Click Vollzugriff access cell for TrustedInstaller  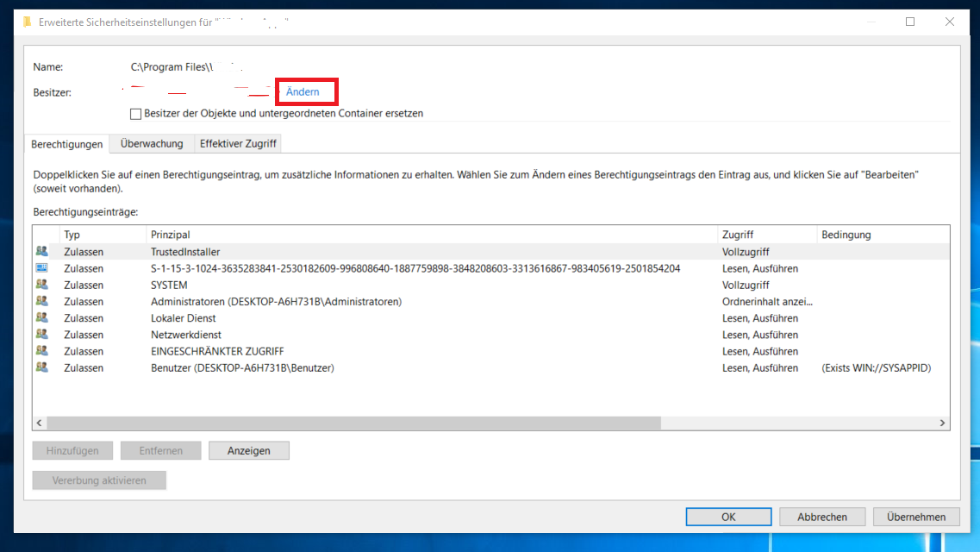(746, 252)
